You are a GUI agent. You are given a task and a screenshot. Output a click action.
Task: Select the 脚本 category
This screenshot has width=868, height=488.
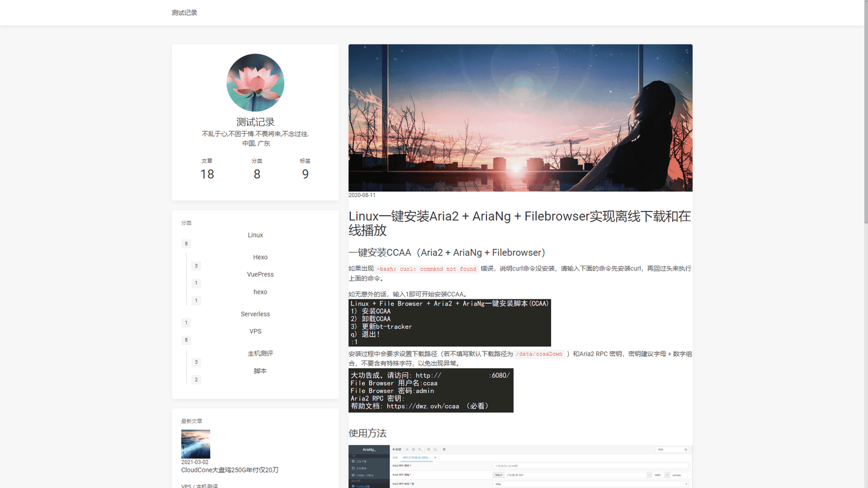click(x=260, y=371)
